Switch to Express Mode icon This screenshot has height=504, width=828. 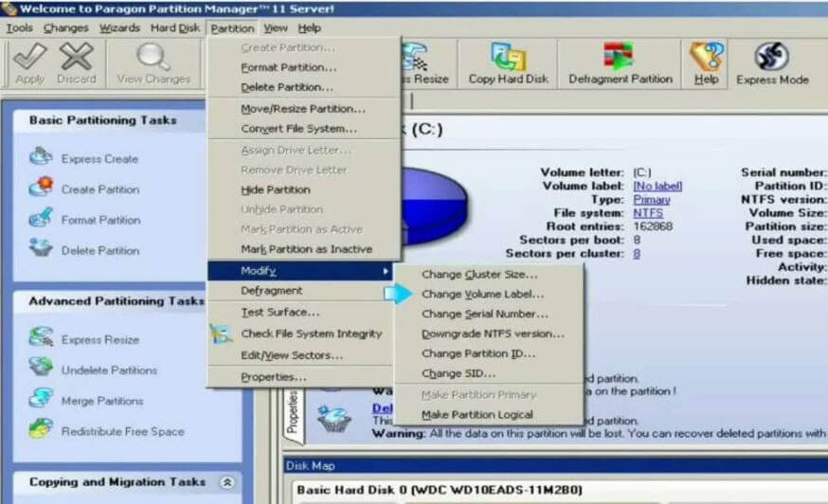click(771, 57)
